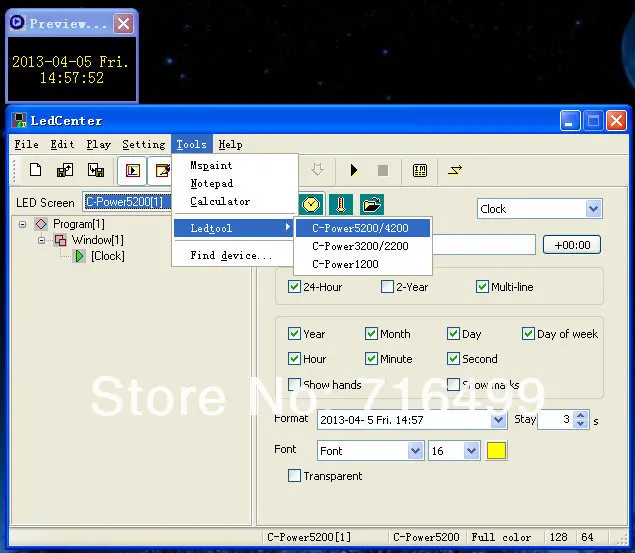Expand the Format dropdown list
635x553 pixels.
tap(499, 420)
